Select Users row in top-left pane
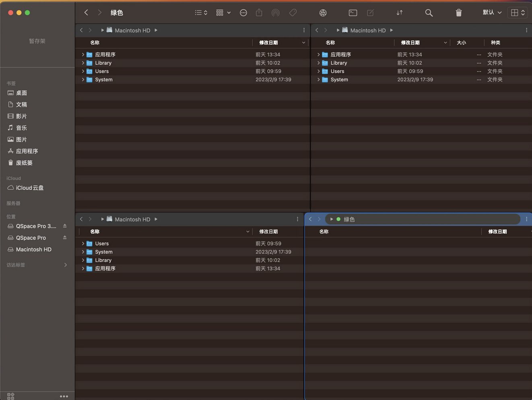Screen dimensions: 532x400 [x=192, y=71]
